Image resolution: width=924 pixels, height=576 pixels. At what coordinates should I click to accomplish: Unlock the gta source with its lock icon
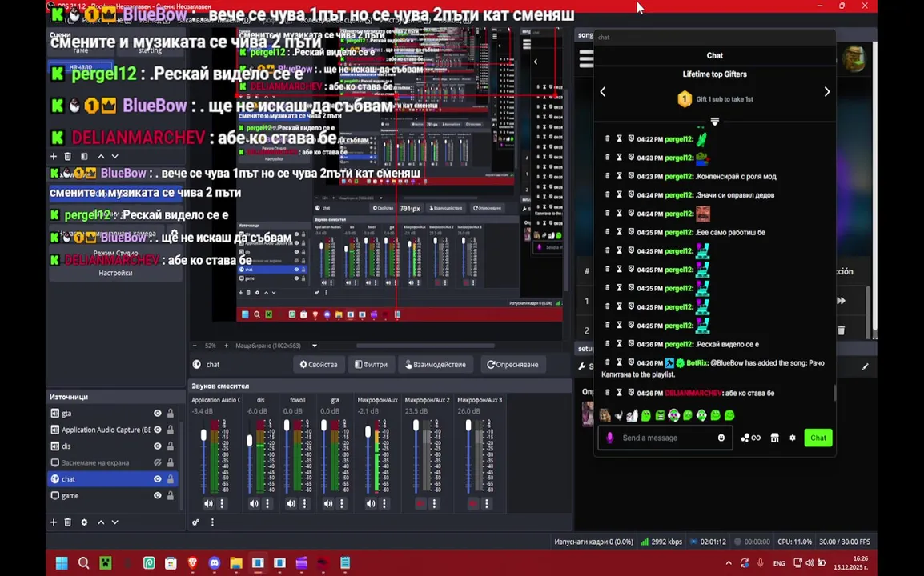(171, 414)
